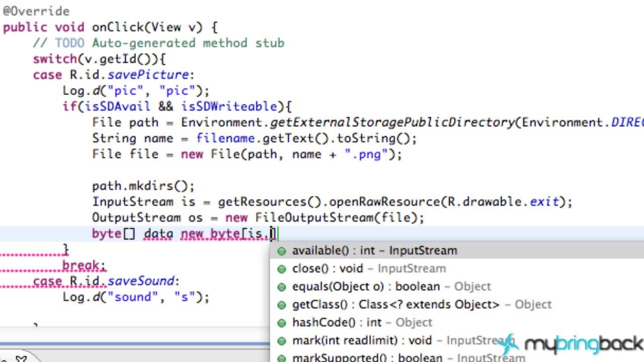Click the TODO comment line
This screenshot has height=362, width=644.
coord(158,43)
